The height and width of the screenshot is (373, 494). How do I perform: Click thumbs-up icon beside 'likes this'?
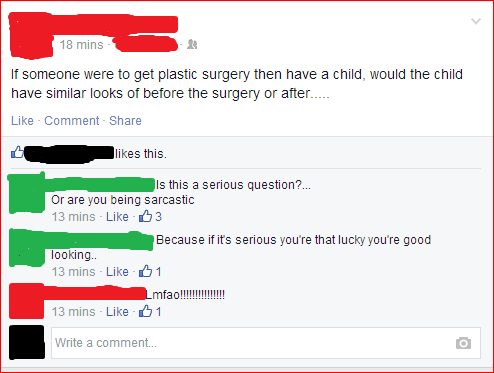pos(17,152)
